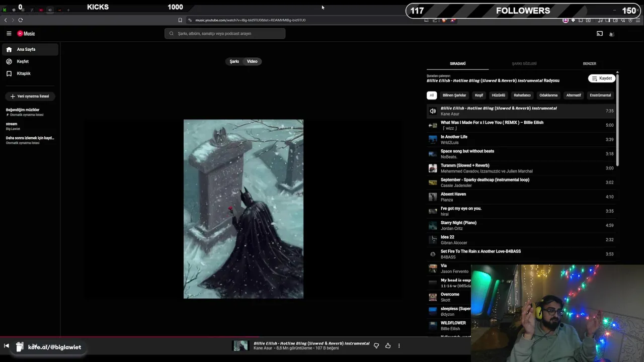
Task: Cast to a device icon
Action: pyautogui.click(x=599, y=34)
